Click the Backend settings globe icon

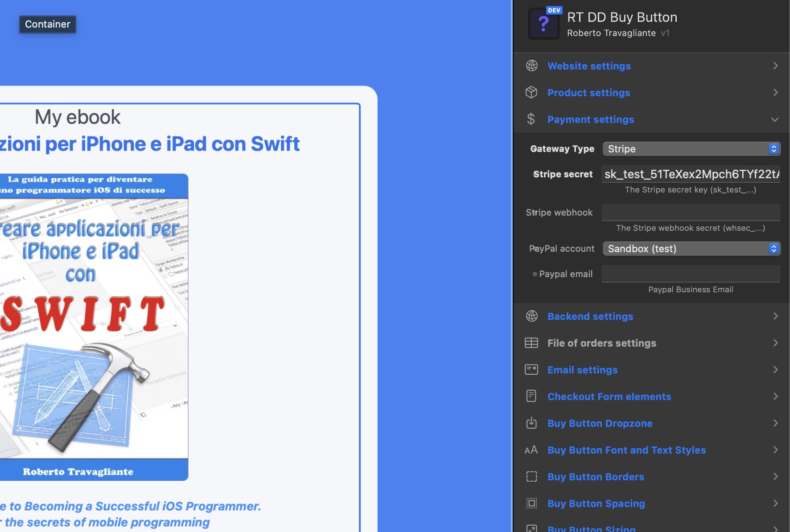pyautogui.click(x=531, y=316)
